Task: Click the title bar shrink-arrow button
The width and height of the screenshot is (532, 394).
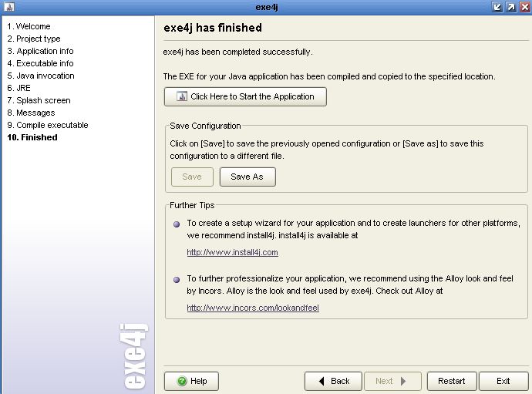Action: tap(497, 7)
